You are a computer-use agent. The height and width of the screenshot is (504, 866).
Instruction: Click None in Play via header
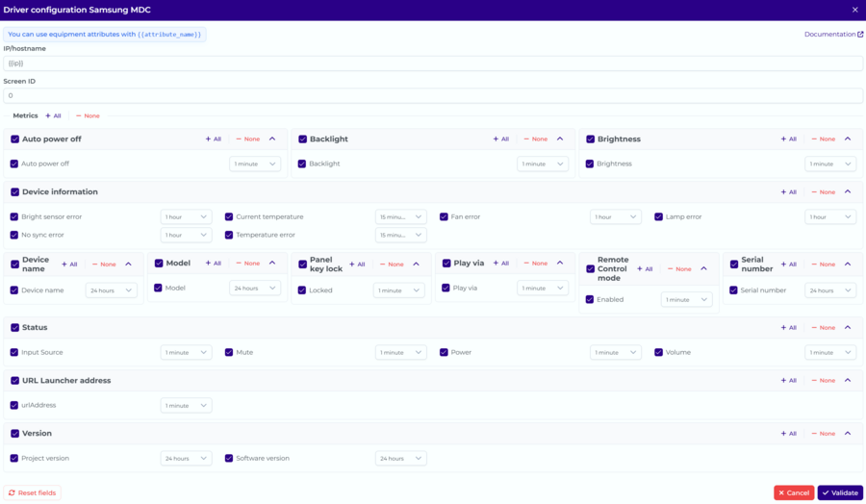[x=536, y=264]
